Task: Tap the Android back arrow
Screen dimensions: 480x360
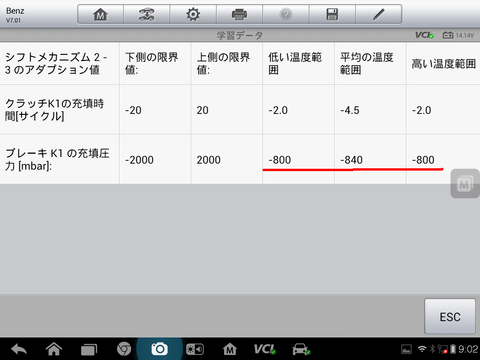Action: 19,349
